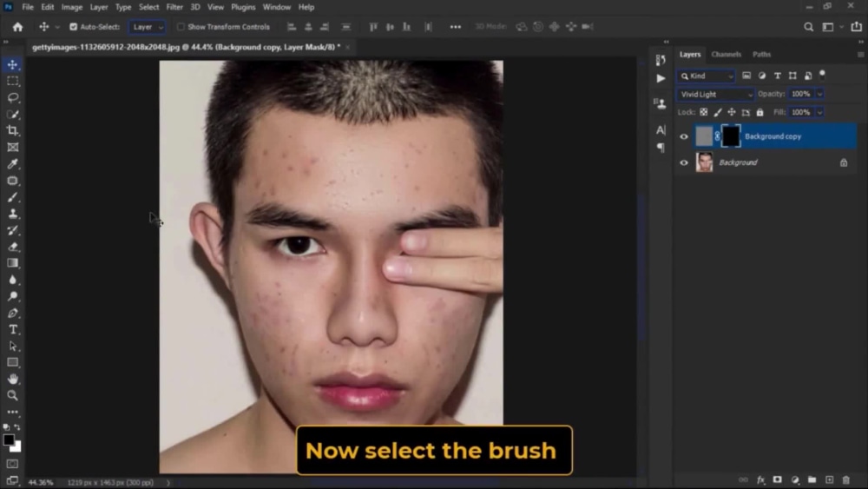
Task: Hide the Background layer
Action: [x=684, y=162]
